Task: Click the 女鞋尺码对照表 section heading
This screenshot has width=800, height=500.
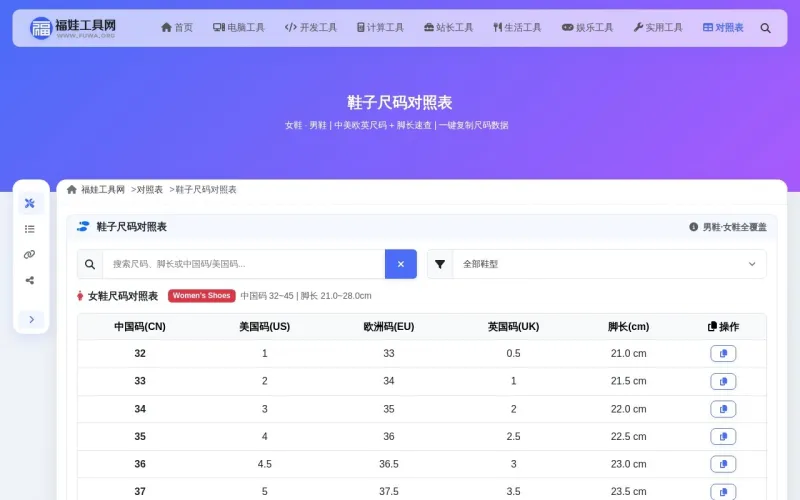Action: (123, 296)
